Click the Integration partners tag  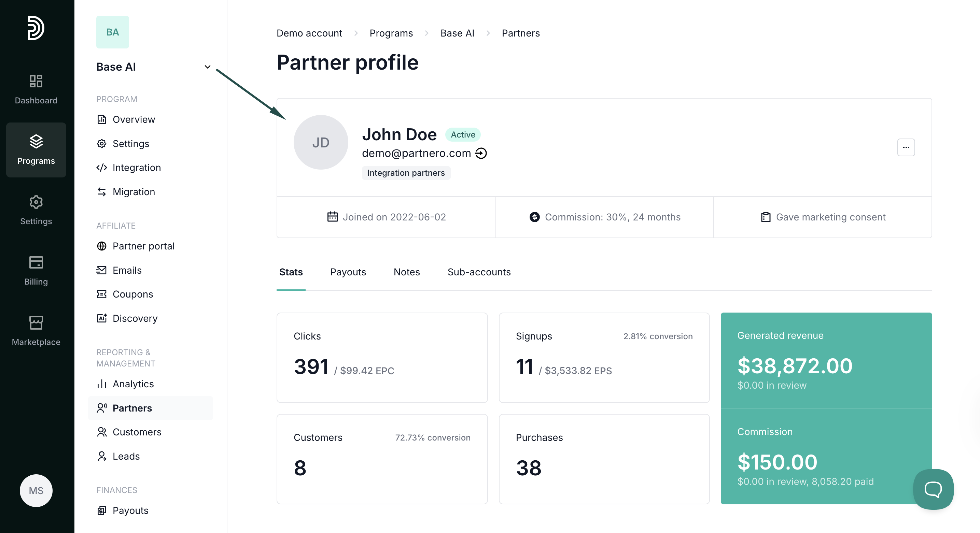[406, 173]
